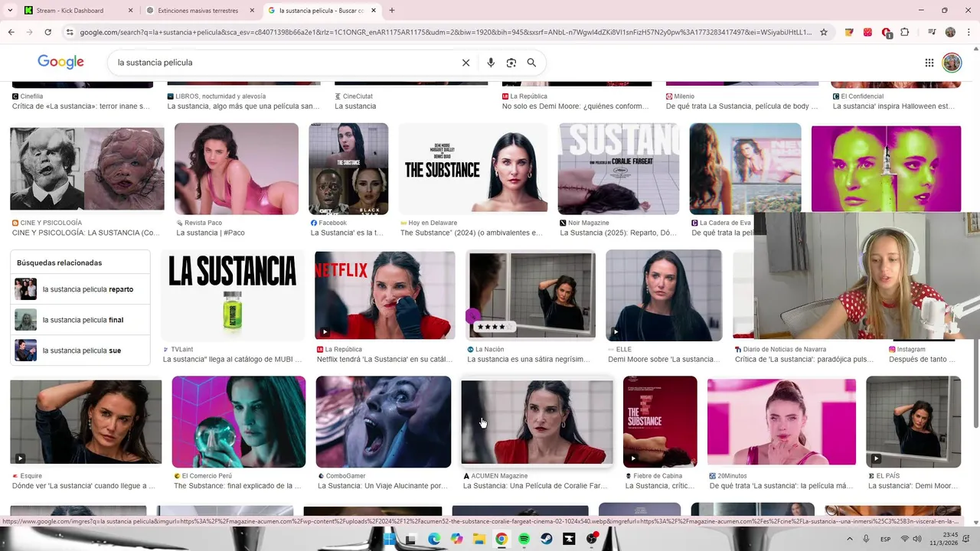Close the la sustancia película tab

tap(374, 10)
